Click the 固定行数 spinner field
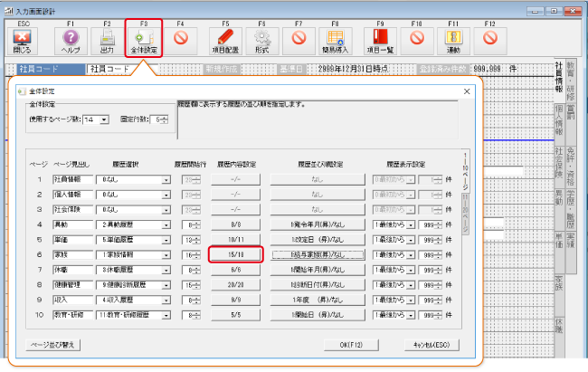Image resolution: width=588 pixels, height=372 pixels. [158, 119]
